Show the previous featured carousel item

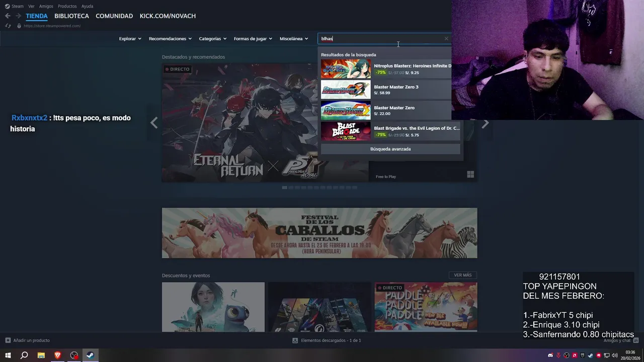(154, 123)
